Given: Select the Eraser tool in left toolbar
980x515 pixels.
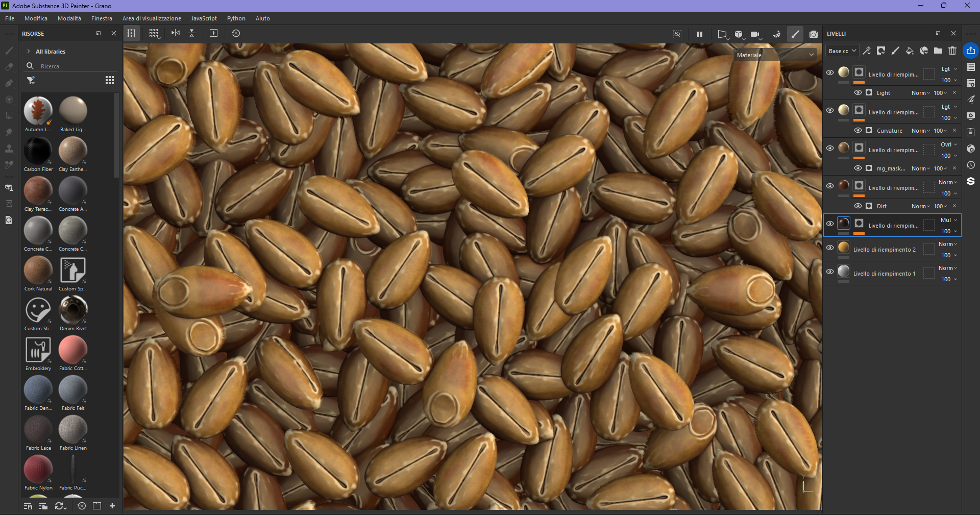Looking at the screenshot, I should tap(9, 67).
